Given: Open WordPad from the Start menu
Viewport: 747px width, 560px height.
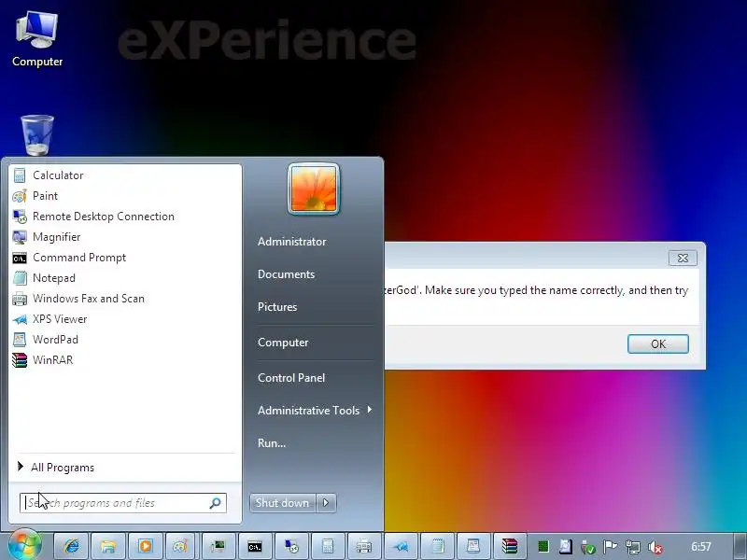Looking at the screenshot, I should (125, 340).
